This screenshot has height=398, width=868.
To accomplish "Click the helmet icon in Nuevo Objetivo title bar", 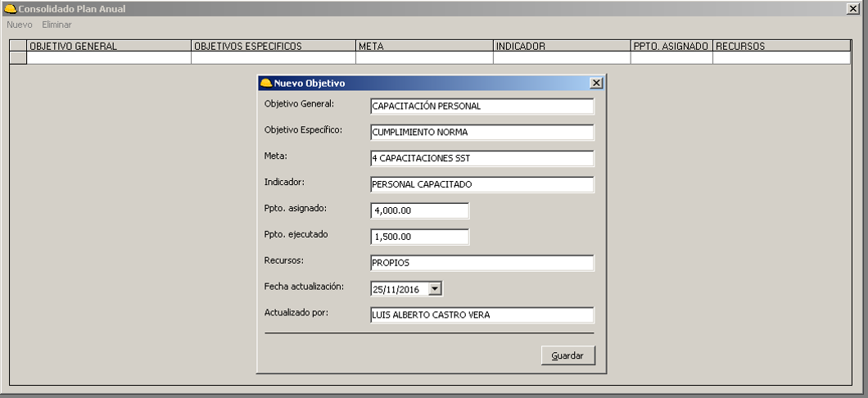I will [265, 83].
